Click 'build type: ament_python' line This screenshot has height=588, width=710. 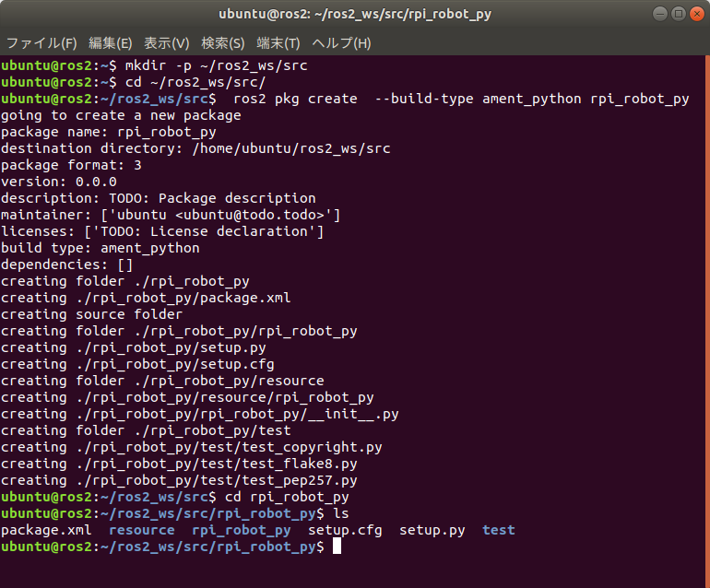[x=101, y=248]
